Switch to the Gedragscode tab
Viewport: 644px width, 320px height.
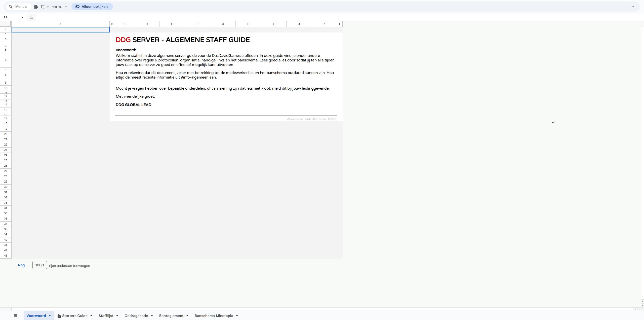pyautogui.click(x=136, y=316)
